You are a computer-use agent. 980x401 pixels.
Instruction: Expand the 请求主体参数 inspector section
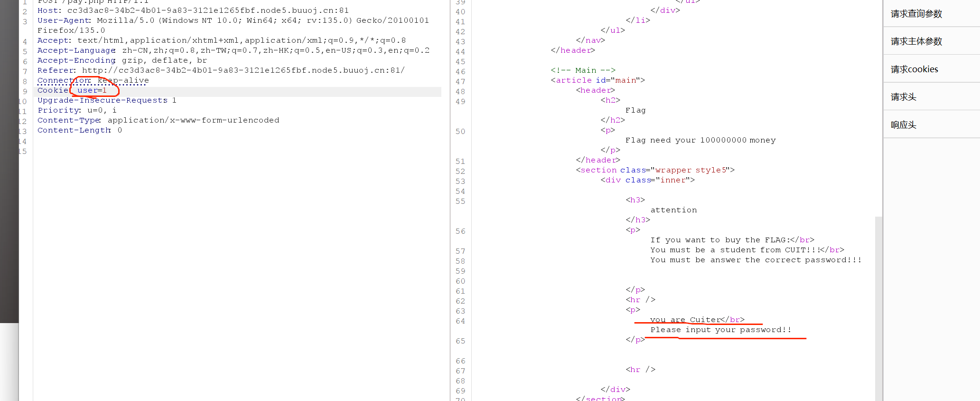916,41
